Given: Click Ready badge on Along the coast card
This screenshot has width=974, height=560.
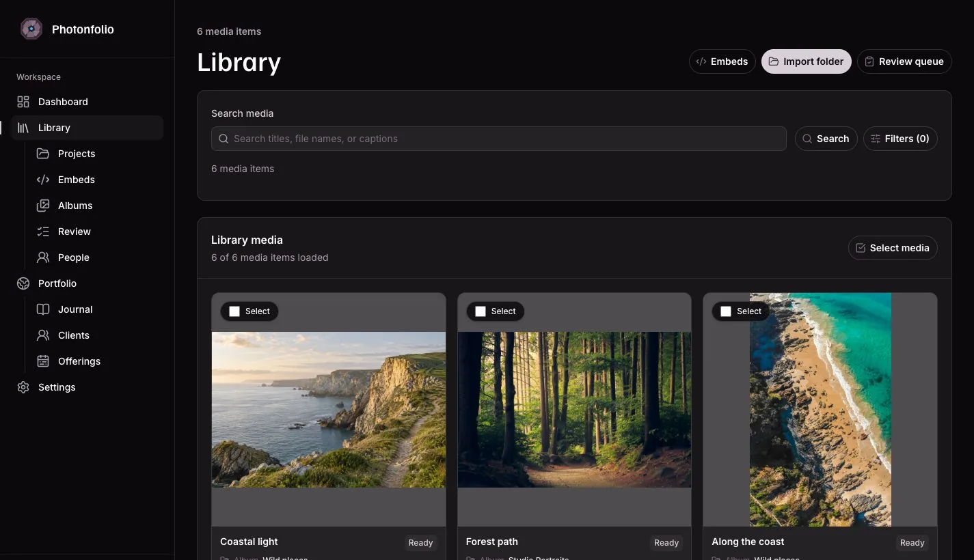Looking at the screenshot, I should coord(912,543).
